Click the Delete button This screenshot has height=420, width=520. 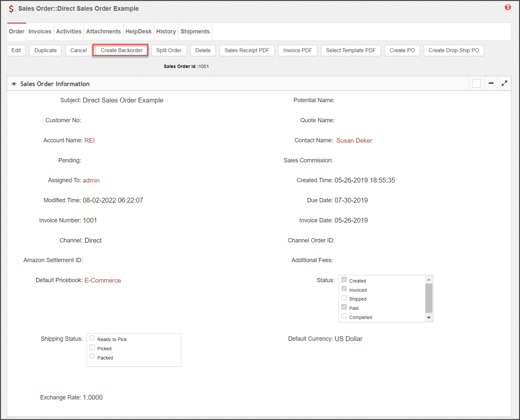pos(203,50)
